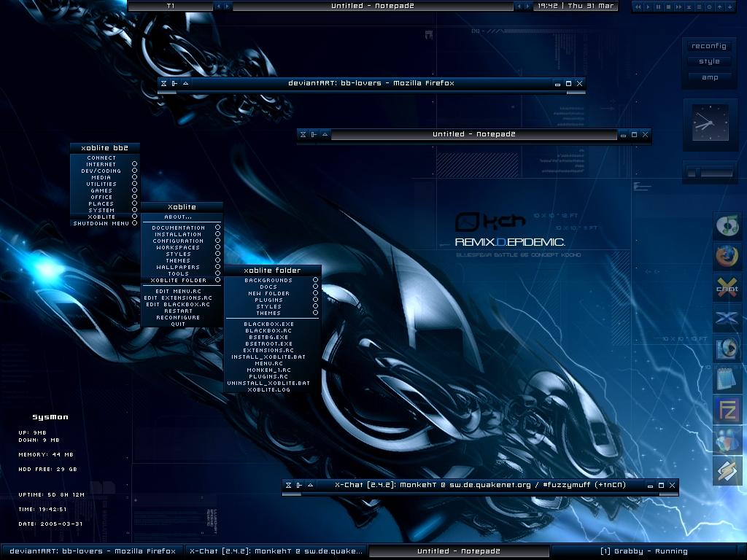The image size is (747, 560).
Task: Click play in the media control bar
Action: pyautogui.click(x=648, y=7)
